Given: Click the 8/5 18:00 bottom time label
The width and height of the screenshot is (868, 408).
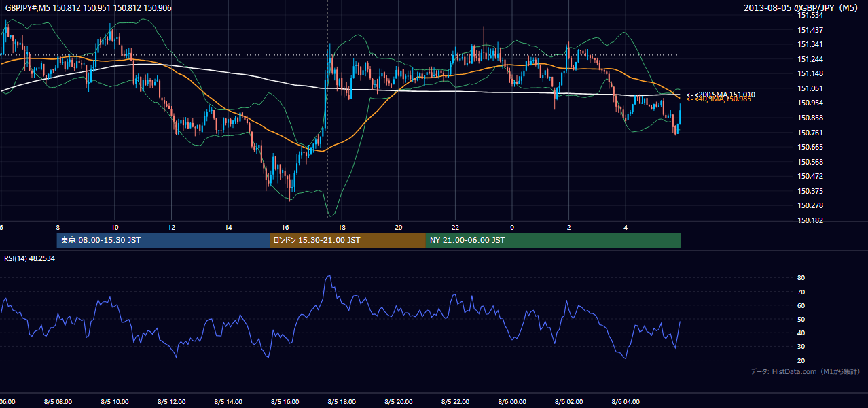Looking at the screenshot, I should (x=342, y=402).
